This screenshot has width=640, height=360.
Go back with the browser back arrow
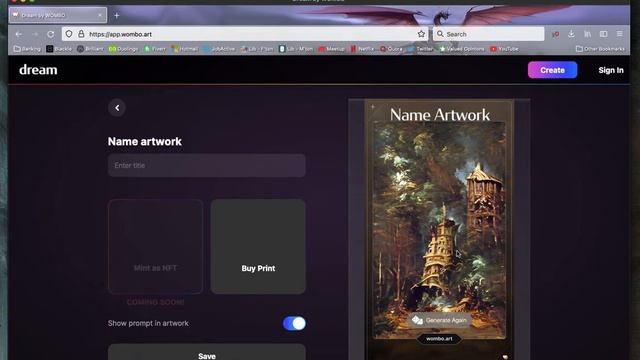(19, 34)
